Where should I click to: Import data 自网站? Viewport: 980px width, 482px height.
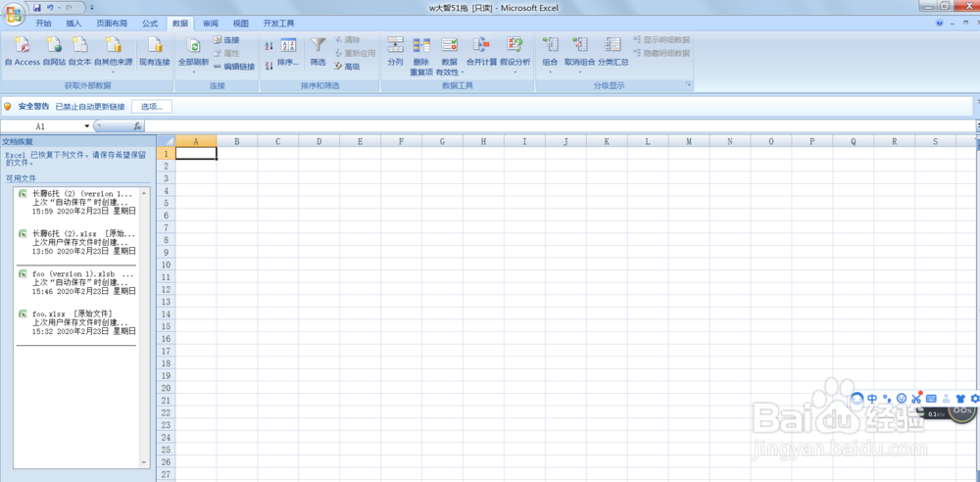click(54, 52)
